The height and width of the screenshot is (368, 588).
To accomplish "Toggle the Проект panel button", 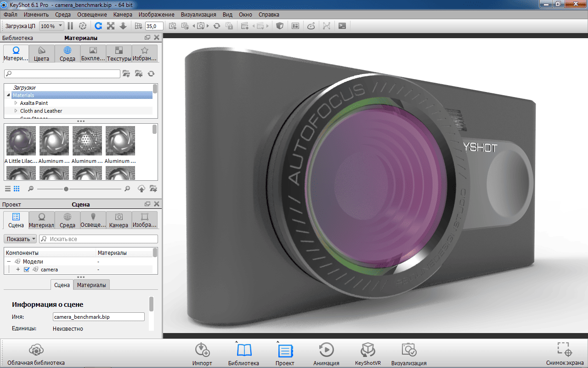I will click(285, 354).
